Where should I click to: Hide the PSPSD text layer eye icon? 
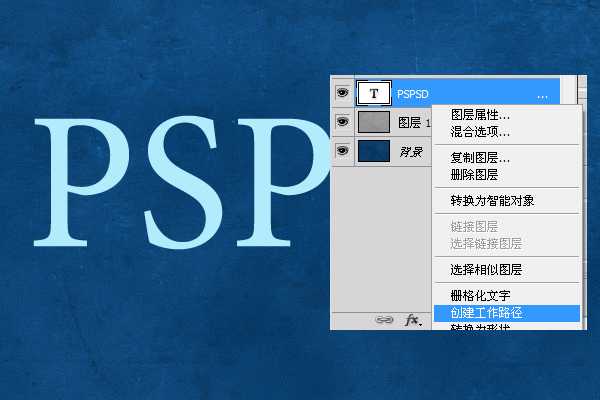click(x=342, y=92)
